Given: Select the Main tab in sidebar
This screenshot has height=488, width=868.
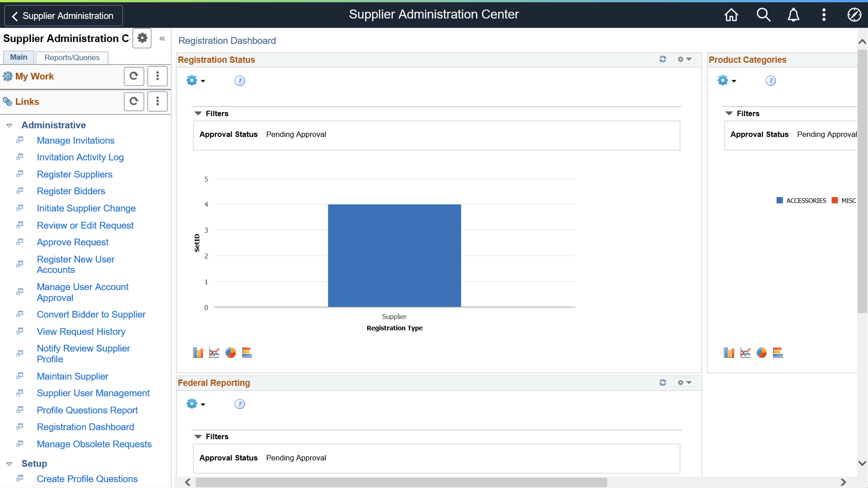Looking at the screenshot, I should pyautogui.click(x=19, y=57).
